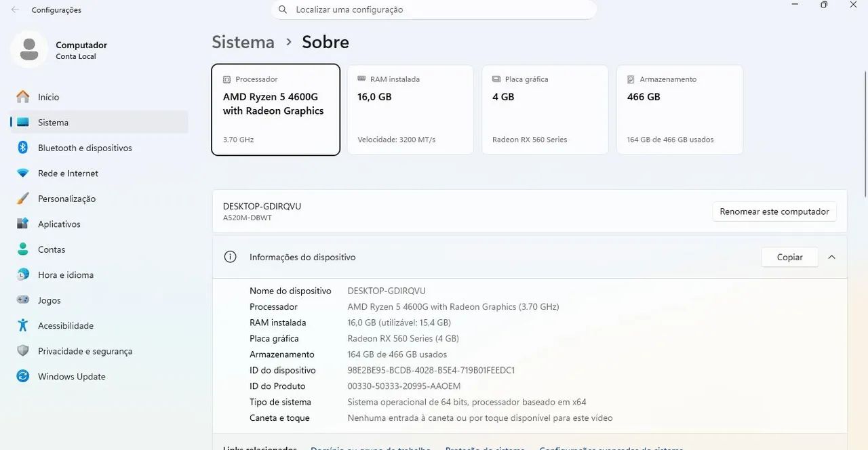Viewport: 868px width, 450px height.
Task: Click ID do Produto value 00330-50333-20995-AAOEM
Action: tap(404, 386)
